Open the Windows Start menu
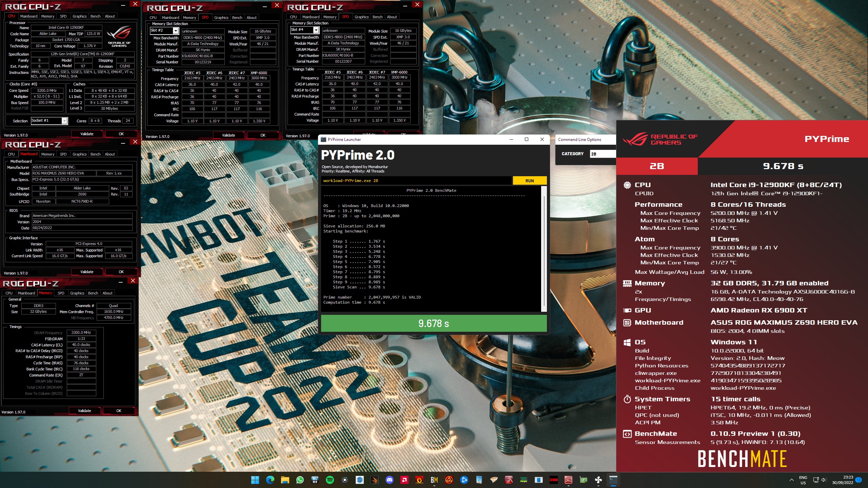 [x=255, y=480]
